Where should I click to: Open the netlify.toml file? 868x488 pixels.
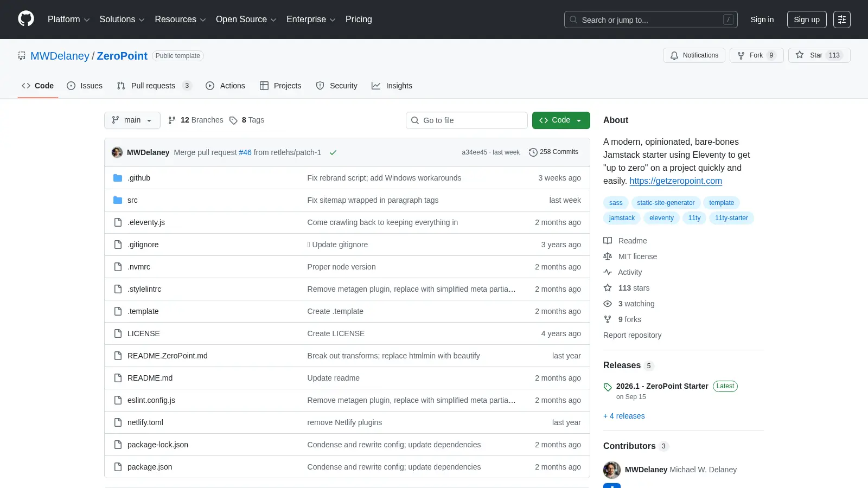(x=145, y=422)
